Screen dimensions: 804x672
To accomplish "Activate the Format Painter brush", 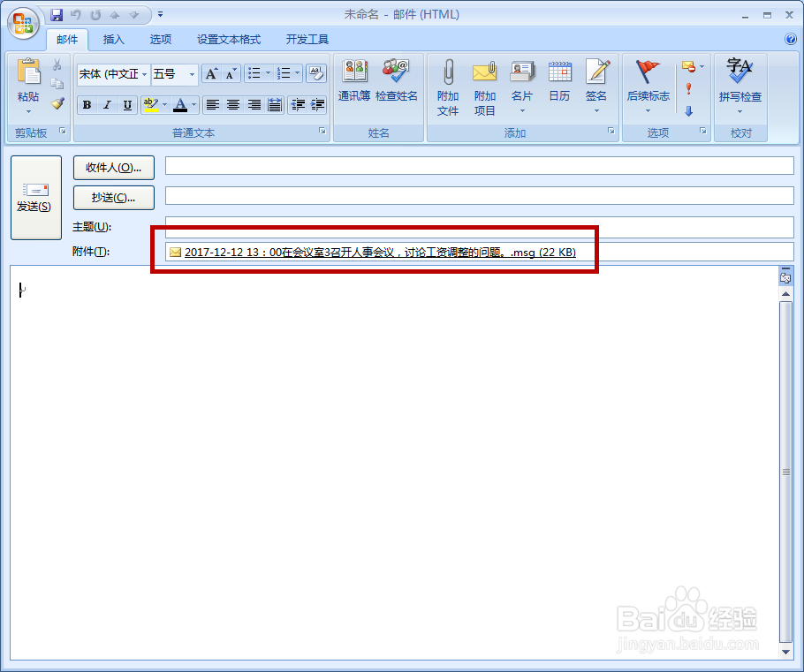I will pos(57,103).
